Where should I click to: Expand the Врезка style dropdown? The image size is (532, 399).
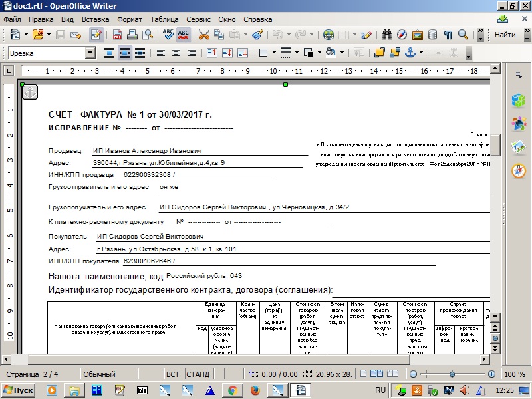click(x=90, y=53)
